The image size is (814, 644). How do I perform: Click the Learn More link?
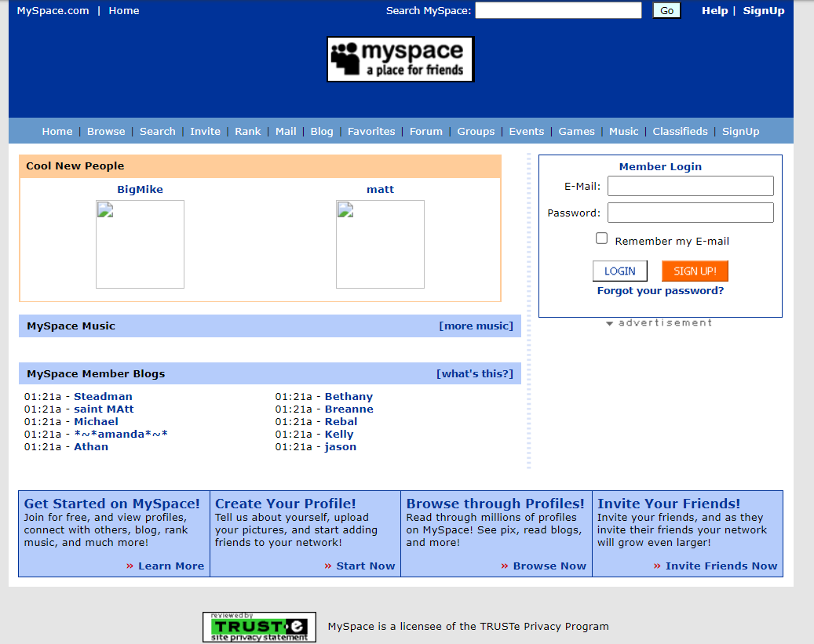tap(171, 566)
